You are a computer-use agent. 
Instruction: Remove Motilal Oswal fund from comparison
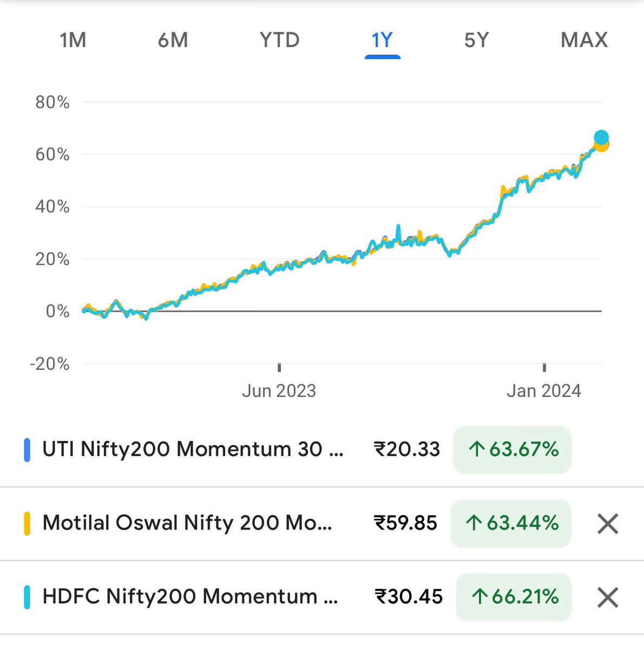click(x=608, y=524)
